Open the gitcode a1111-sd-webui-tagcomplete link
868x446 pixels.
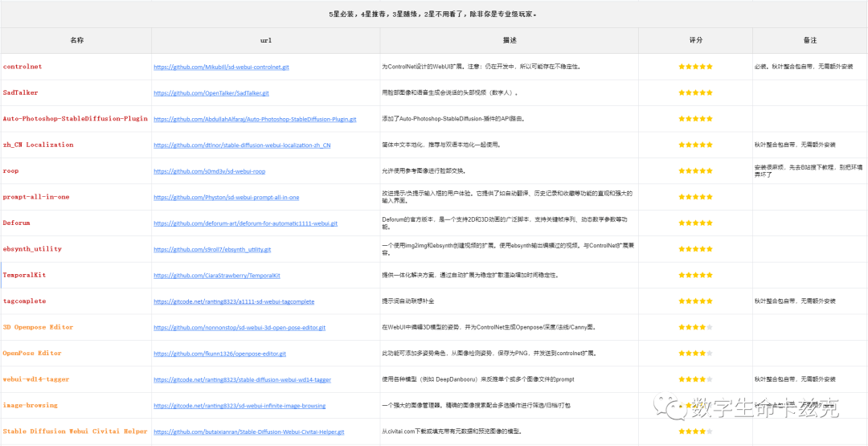[234, 301]
